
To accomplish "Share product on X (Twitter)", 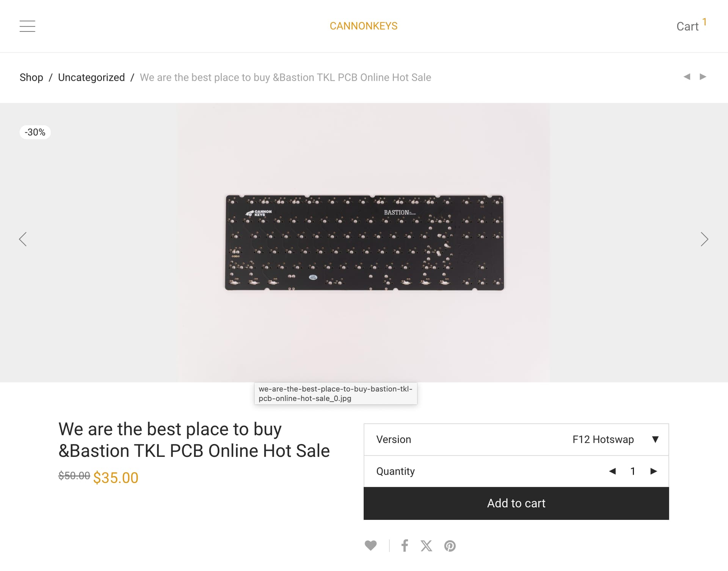I will [x=426, y=546].
